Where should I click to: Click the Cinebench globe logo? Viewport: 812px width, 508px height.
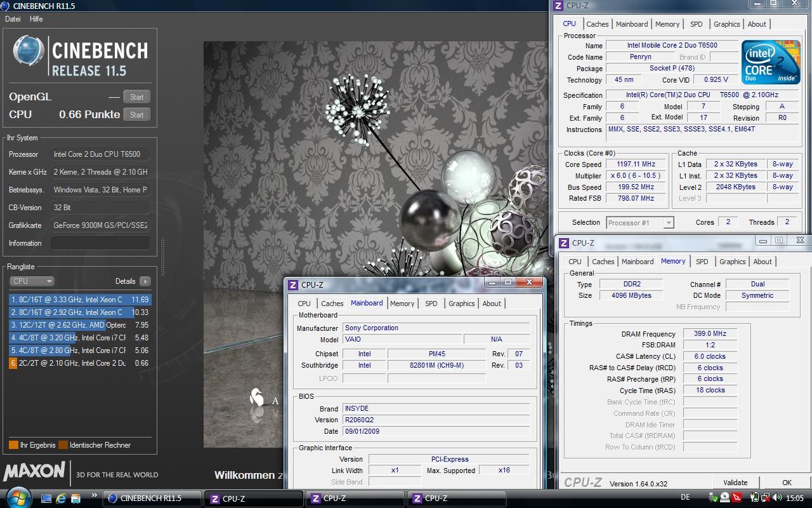point(29,52)
